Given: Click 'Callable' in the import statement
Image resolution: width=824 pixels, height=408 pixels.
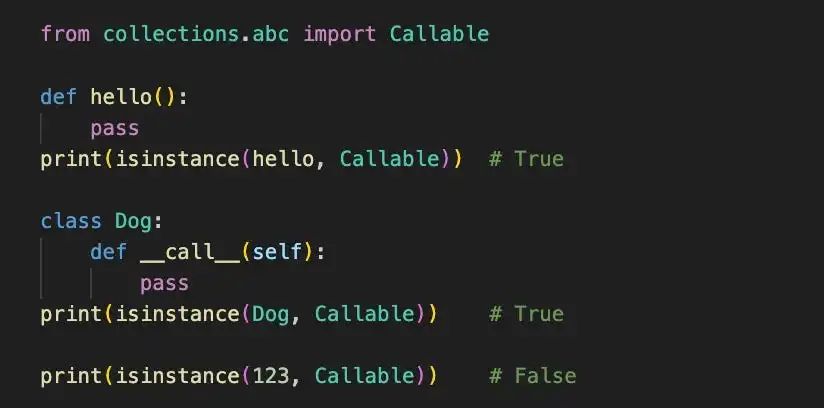Looking at the screenshot, I should 439,34.
